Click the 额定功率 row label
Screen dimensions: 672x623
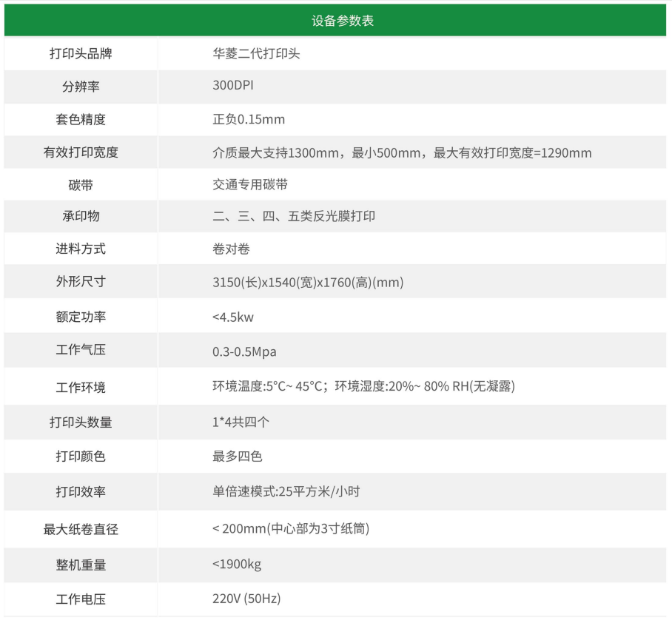point(81,317)
